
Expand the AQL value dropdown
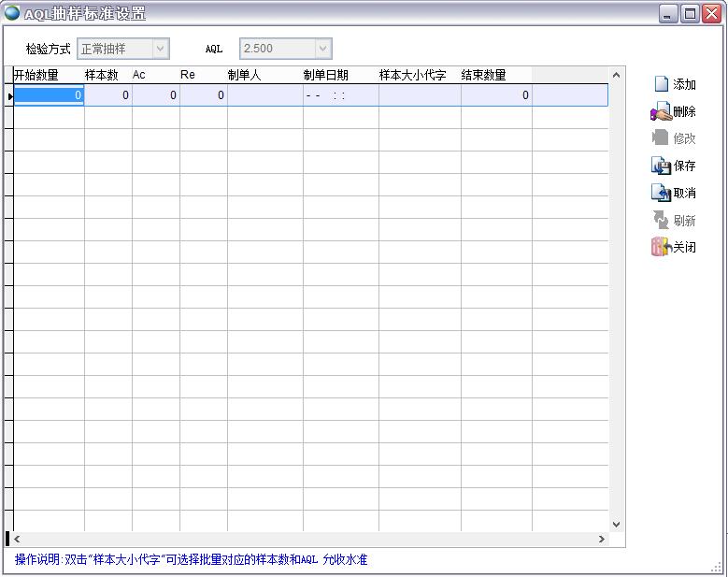coord(322,49)
